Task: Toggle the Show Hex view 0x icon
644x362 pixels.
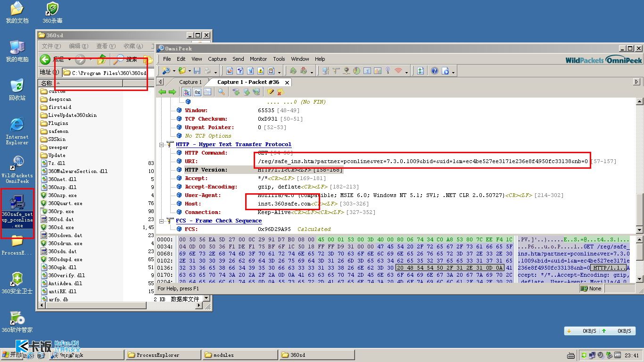Action: (198, 92)
